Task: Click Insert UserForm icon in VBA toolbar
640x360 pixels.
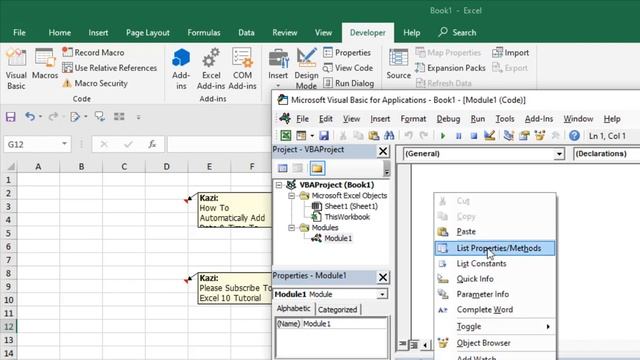Action: point(301,136)
